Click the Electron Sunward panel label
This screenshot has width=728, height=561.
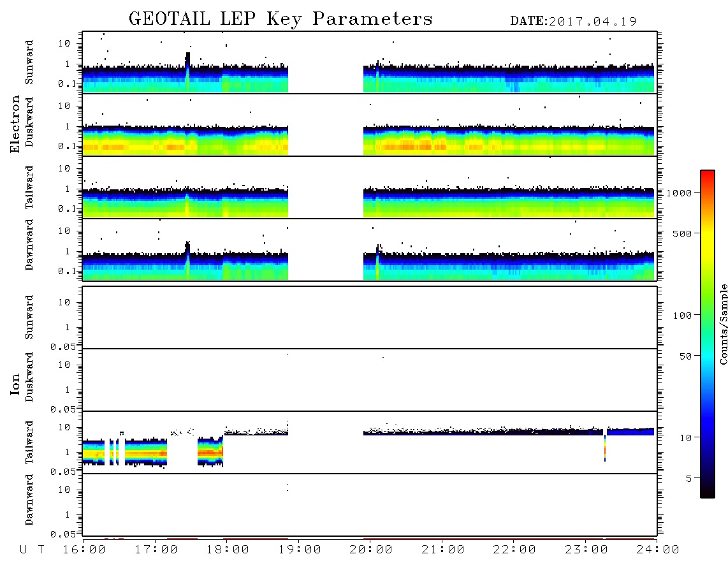pos(29,62)
